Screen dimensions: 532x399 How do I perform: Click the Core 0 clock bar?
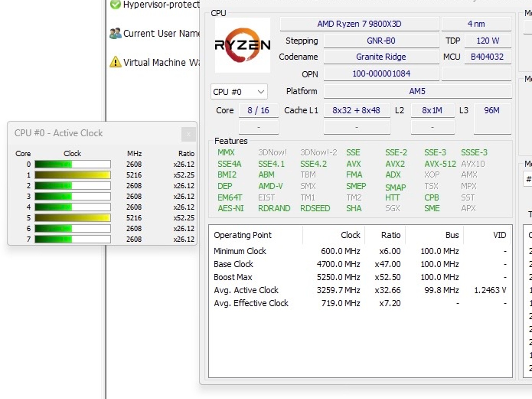[x=73, y=164]
